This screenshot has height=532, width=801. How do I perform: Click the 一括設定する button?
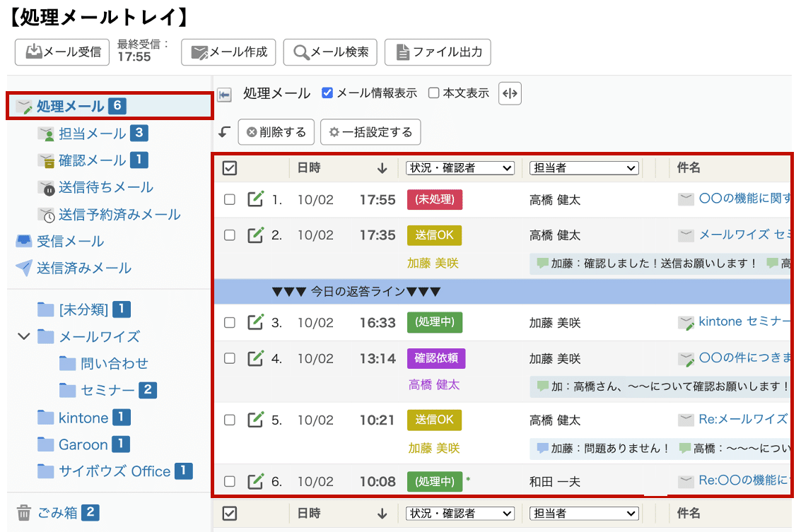(370, 131)
